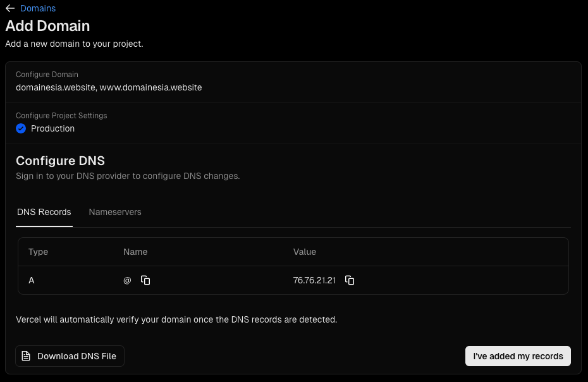Click the Type column header
Image resolution: width=588 pixels, height=382 pixels.
(x=38, y=252)
